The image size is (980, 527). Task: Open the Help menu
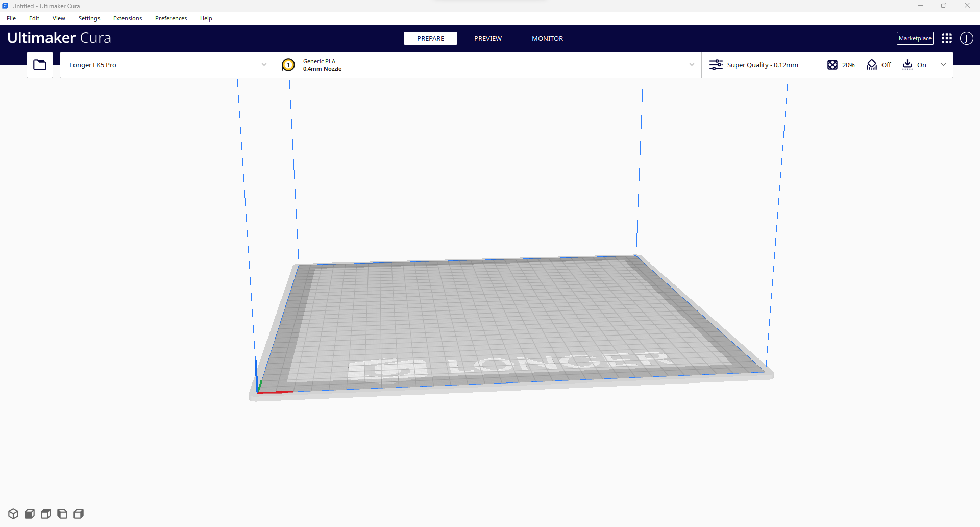pyautogui.click(x=206, y=18)
